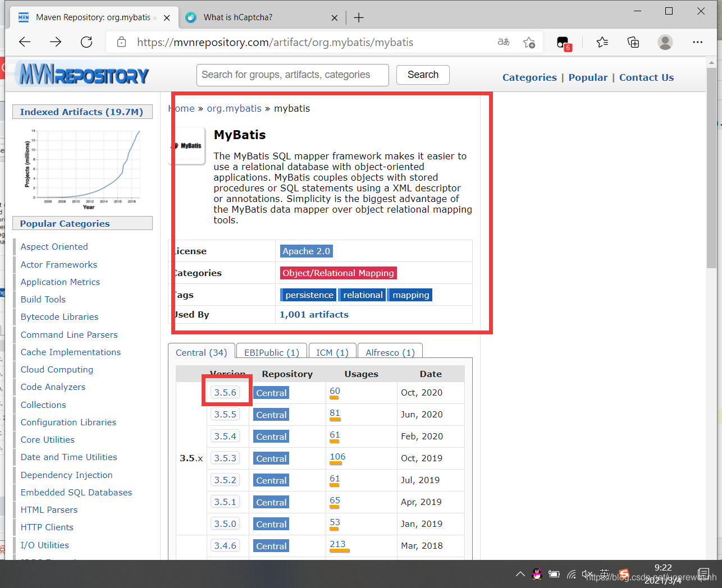Open the Sogou input method tray icon
722x588 pixels.
click(x=624, y=573)
